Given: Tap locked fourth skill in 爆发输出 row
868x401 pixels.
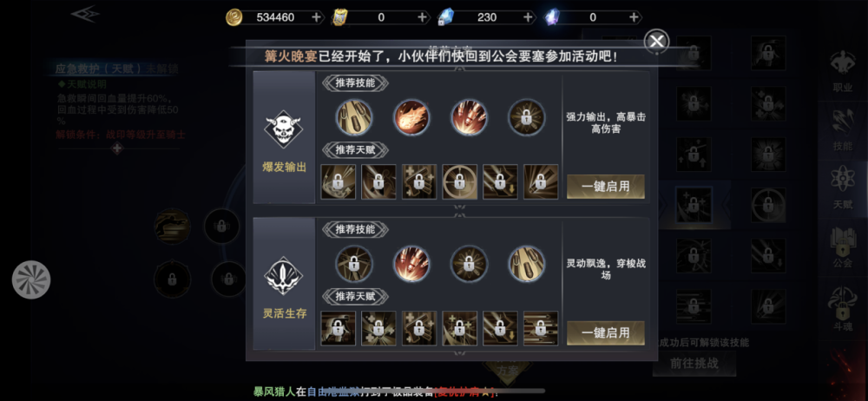Looking at the screenshot, I should pos(527,117).
